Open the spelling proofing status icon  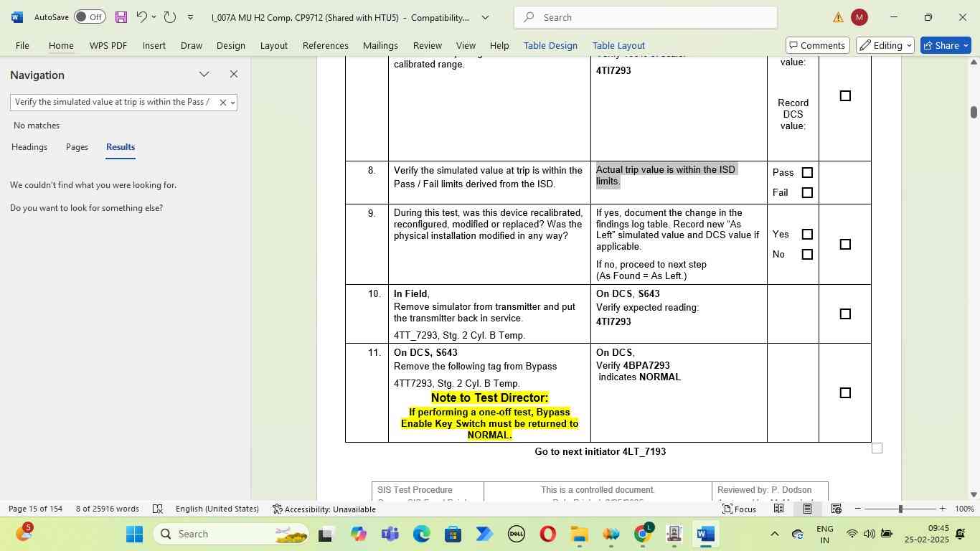click(157, 509)
